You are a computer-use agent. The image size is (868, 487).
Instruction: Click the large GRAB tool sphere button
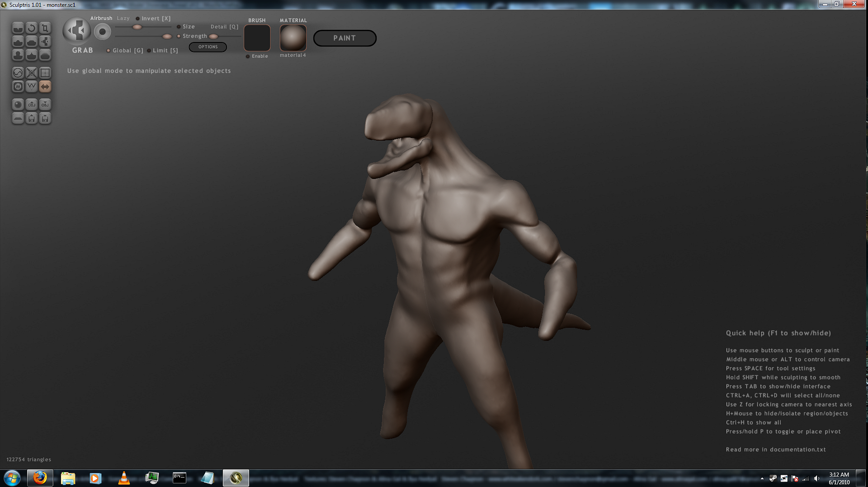[x=76, y=31]
